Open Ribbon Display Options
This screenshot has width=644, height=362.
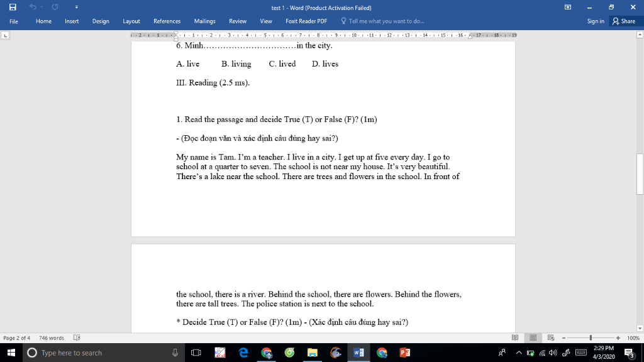pos(568,7)
